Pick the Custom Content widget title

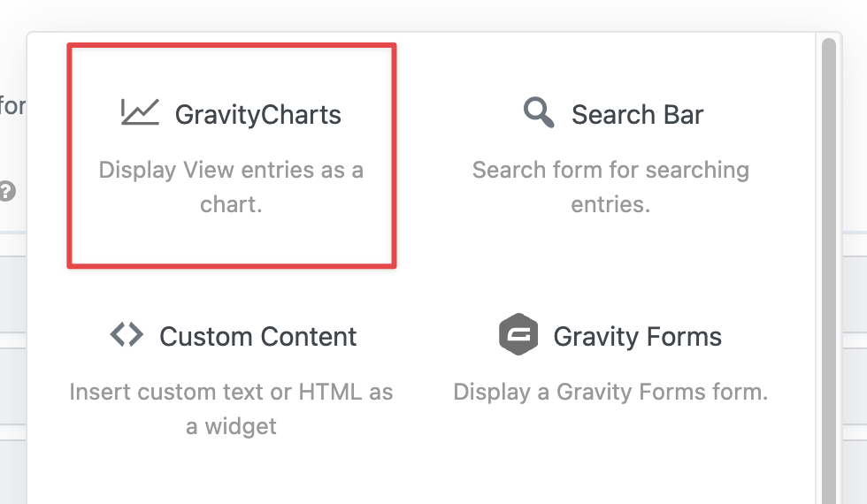(257, 337)
